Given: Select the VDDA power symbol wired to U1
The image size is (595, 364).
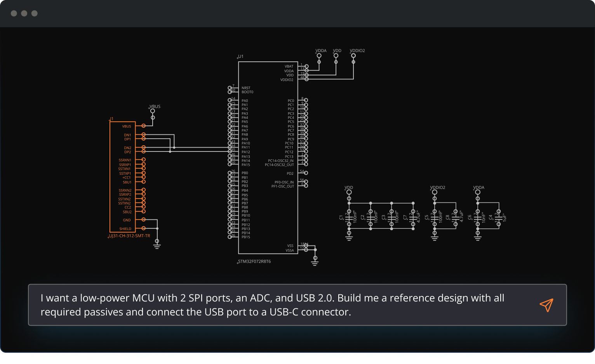Looking at the screenshot, I should pos(319,56).
